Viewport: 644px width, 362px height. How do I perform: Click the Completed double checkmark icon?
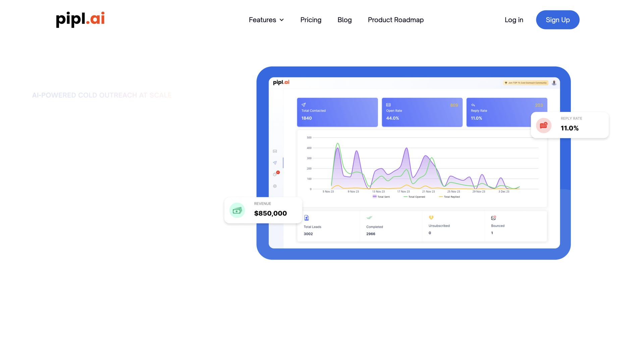coord(369,218)
